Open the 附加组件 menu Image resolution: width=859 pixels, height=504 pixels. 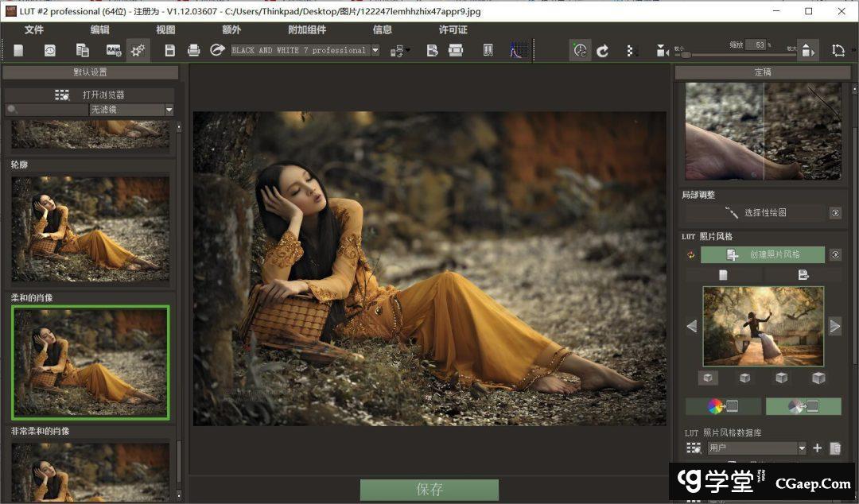306,29
